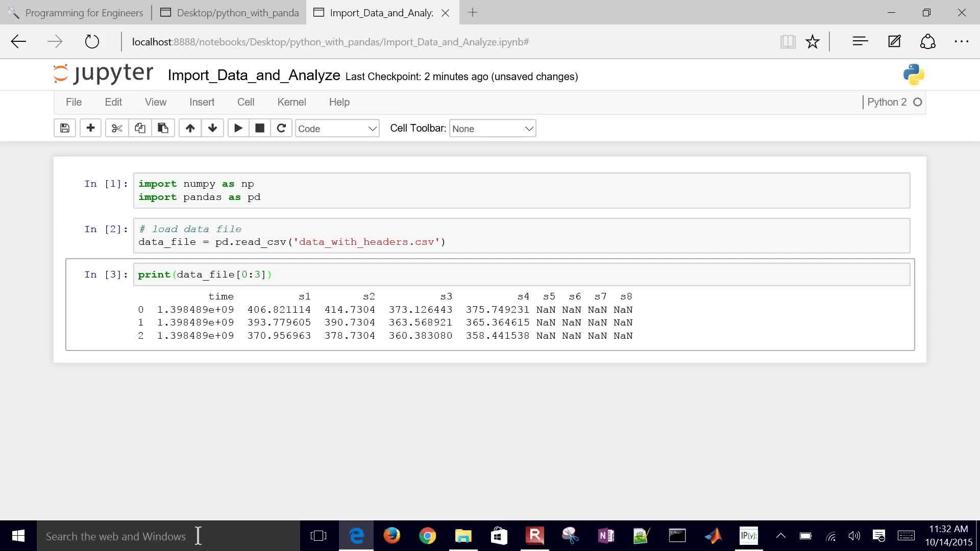Copy the selected cell
This screenshot has width=980, height=551.
(x=140, y=128)
